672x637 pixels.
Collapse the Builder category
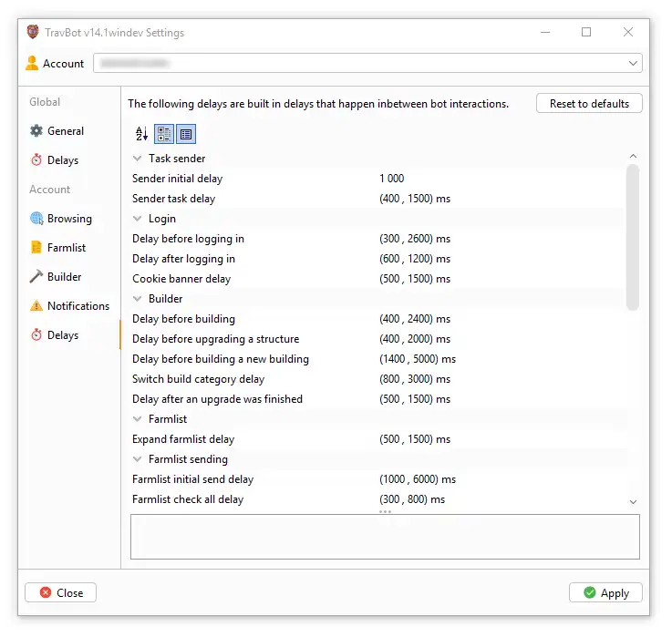pos(137,299)
